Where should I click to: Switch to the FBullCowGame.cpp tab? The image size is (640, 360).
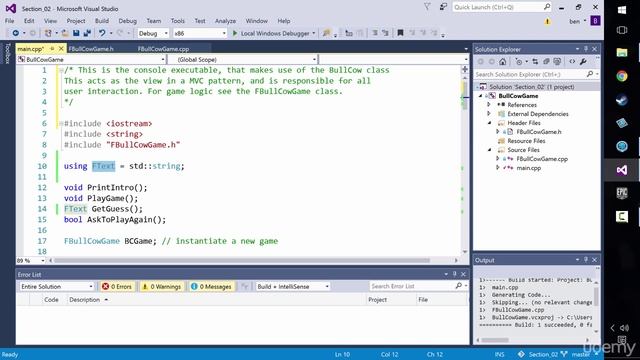coord(163,49)
